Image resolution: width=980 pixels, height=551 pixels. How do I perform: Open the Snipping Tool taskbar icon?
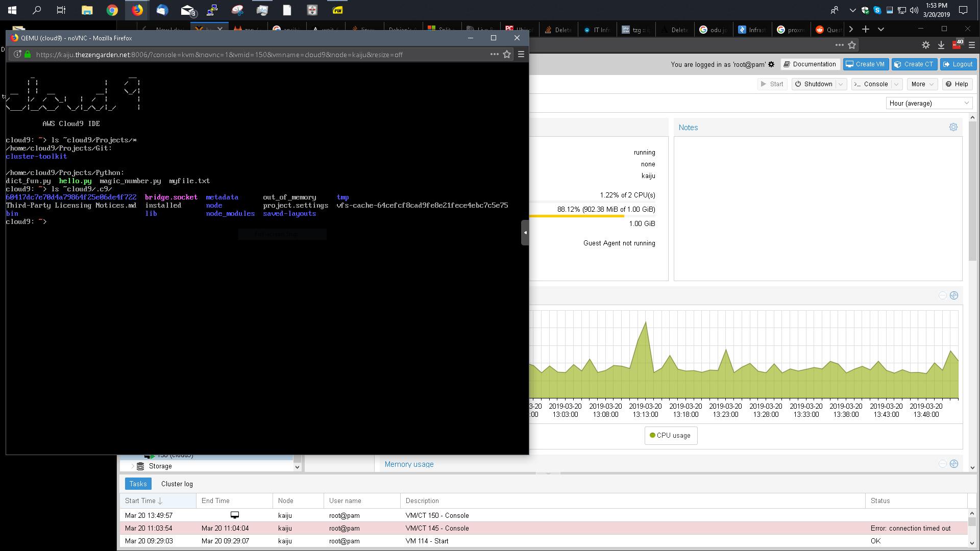coord(237,10)
